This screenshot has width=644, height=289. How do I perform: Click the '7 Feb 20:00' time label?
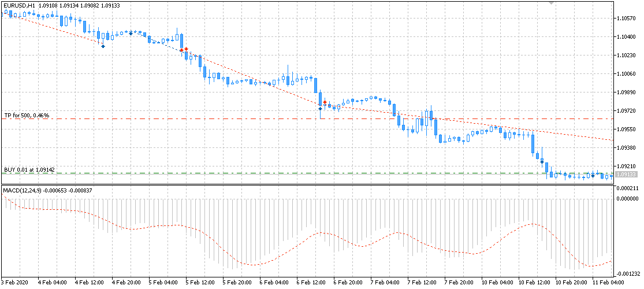click(459, 283)
